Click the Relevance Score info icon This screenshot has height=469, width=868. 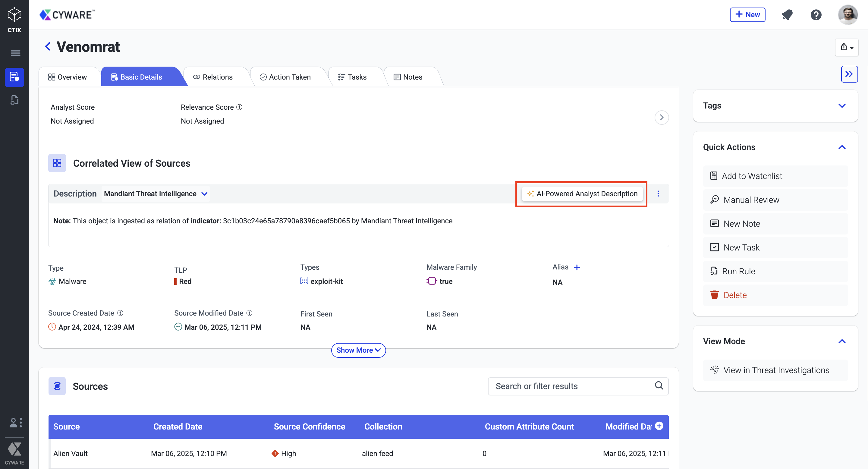[x=239, y=107]
